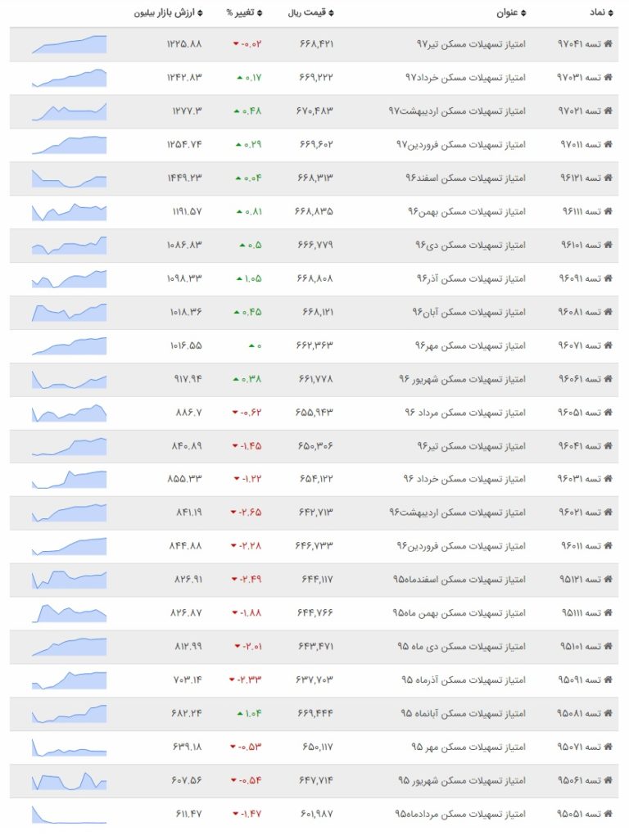The height and width of the screenshot is (840, 629).
Task: Click home icon beside symbol تسه ۹۷۰۲۱
Action: pos(608,111)
